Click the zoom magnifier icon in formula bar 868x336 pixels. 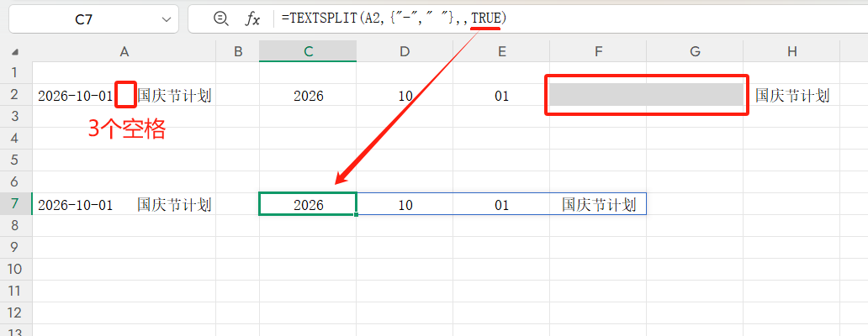tap(221, 18)
